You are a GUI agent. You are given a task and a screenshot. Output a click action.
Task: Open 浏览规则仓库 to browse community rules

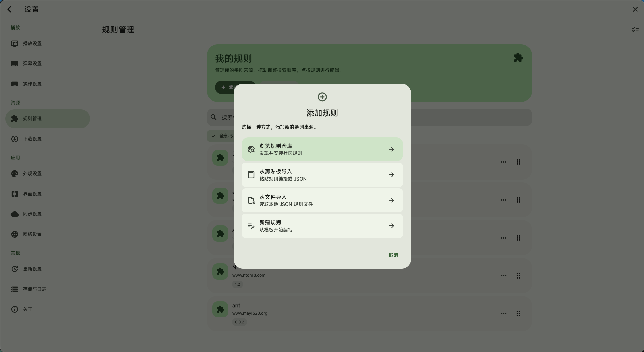point(322,149)
